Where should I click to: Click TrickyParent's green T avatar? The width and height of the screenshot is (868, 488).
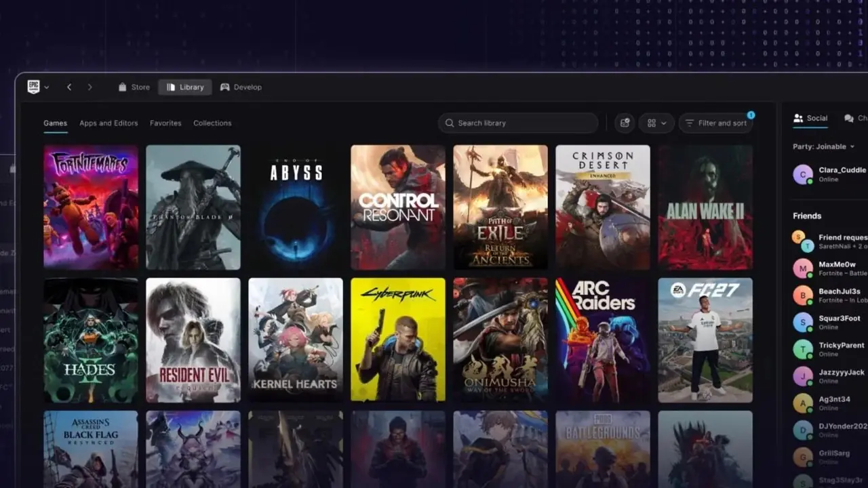click(x=803, y=350)
